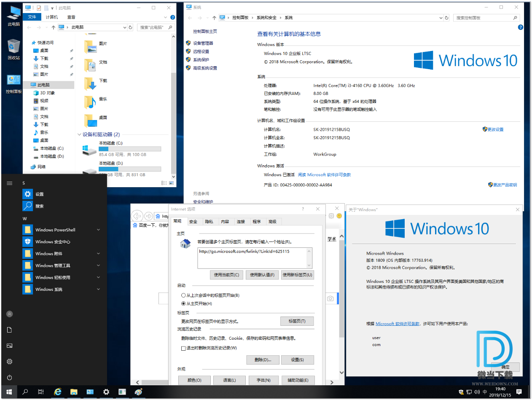
Task: Click 高级系统设置 in Control Panel sidebar
Action: [205, 68]
